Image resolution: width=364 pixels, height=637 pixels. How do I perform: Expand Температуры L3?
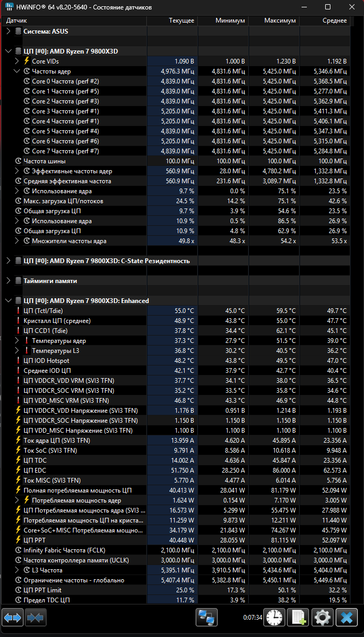pos(17,351)
